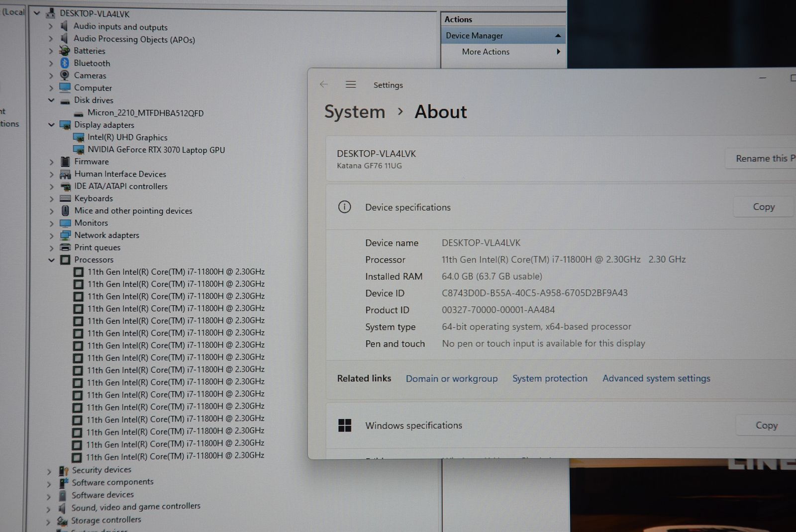Copy the Windows specifications
The width and height of the screenshot is (796, 532).
point(766,425)
